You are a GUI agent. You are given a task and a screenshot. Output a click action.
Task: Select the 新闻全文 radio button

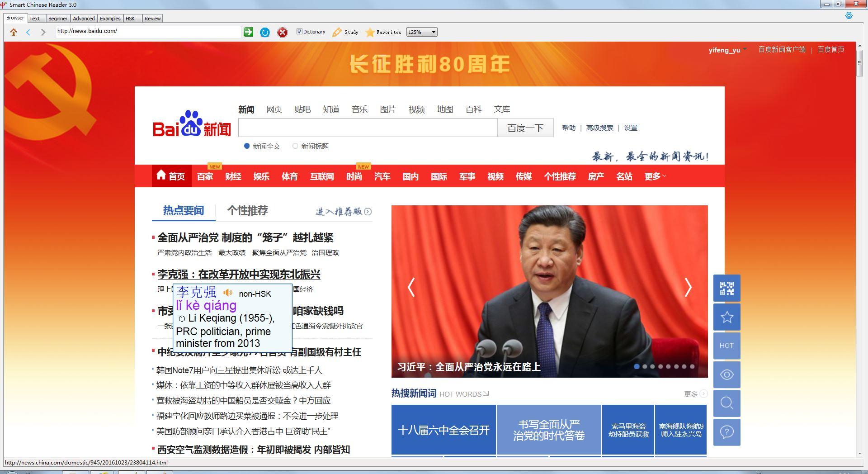tap(247, 146)
